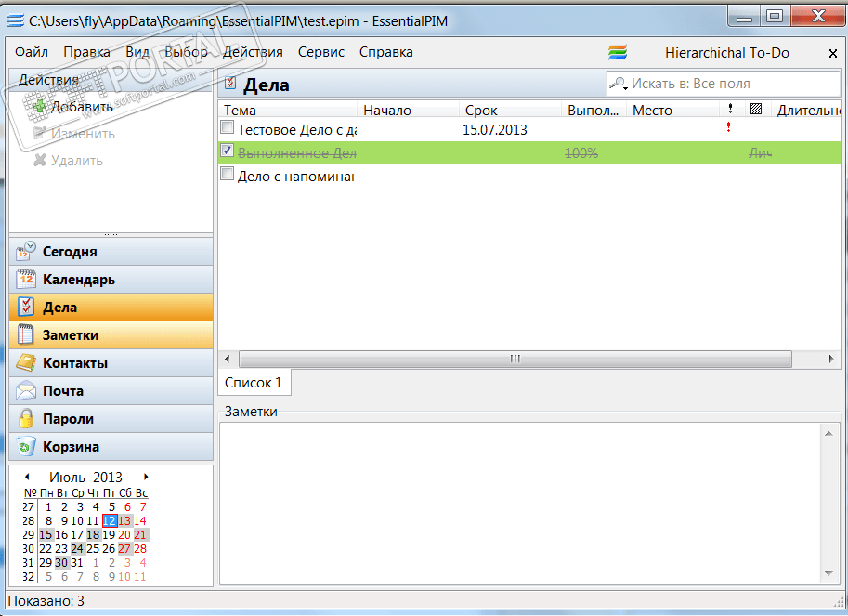Click the hatched category column header
This screenshot has width=848, height=616.
coord(756,110)
